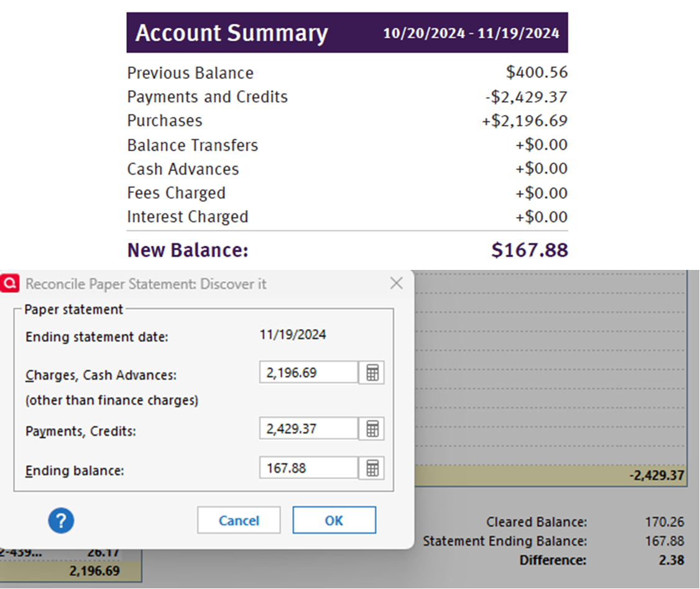Click the Payments and Credits -$2,429.37 value

527,97
